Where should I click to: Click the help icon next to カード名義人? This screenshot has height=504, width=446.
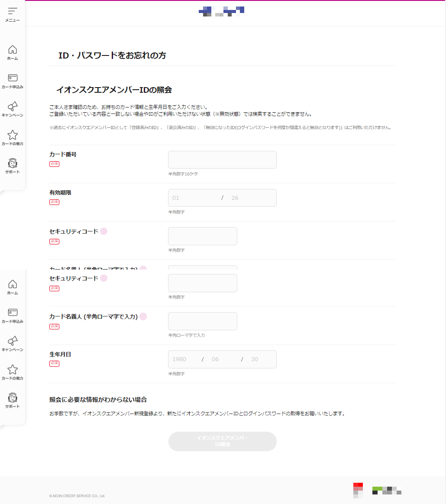point(143,317)
